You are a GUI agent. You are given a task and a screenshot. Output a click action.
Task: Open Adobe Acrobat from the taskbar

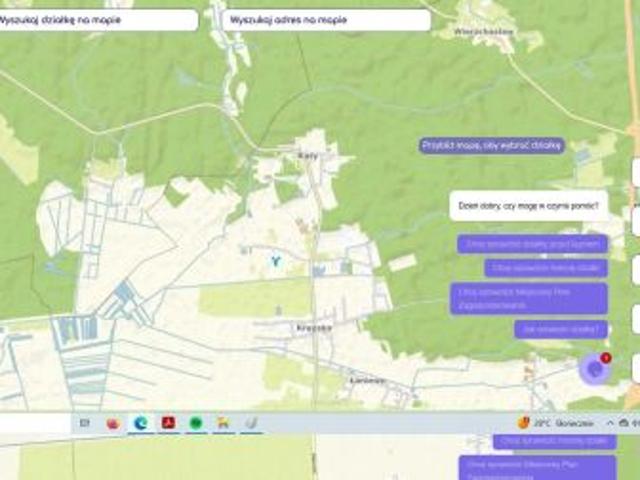point(168,423)
